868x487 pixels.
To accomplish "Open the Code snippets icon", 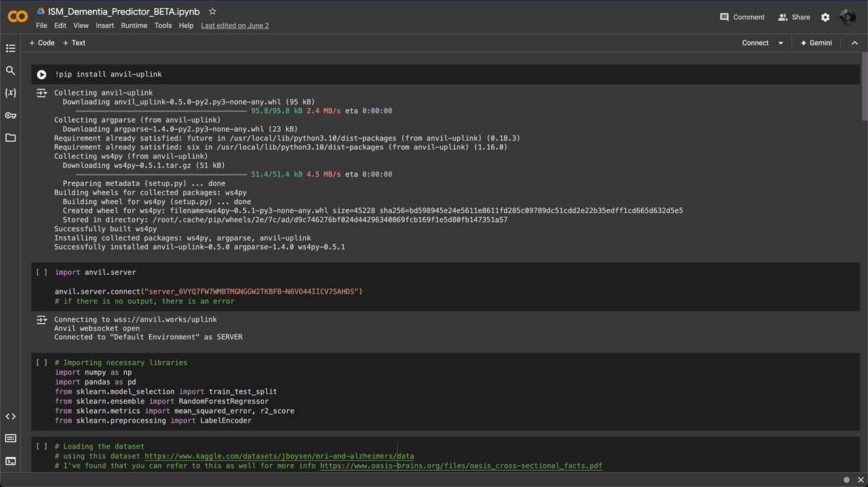I will (10, 416).
